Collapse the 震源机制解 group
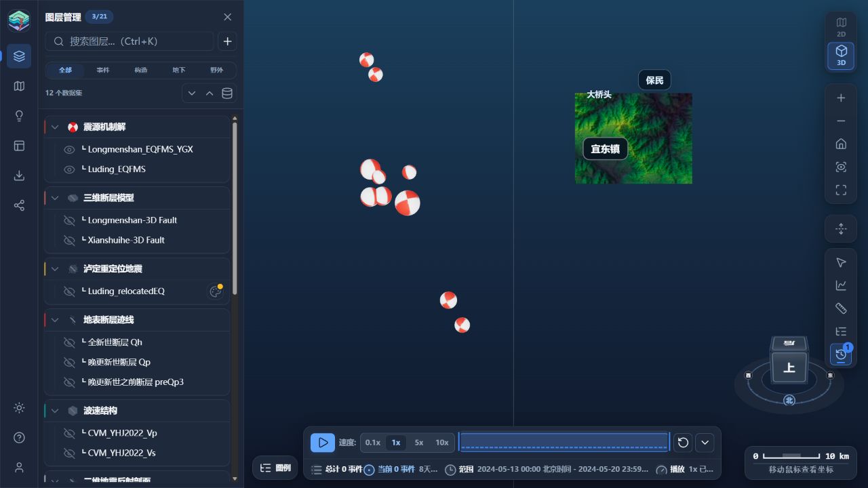This screenshot has width=868, height=488. pyautogui.click(x=55, y=127)
